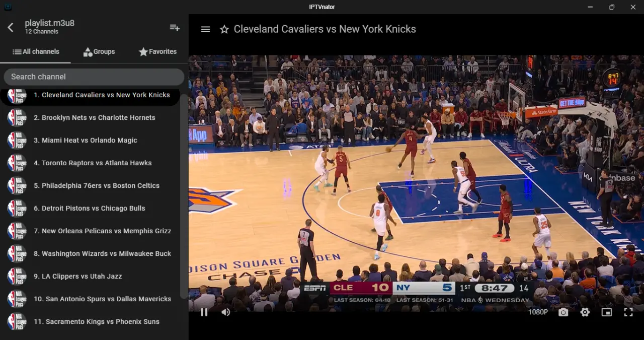The width and height of the screenshot is (644, 340).
Task: Close the IPTVnator window
Action: tap(633, 7)
